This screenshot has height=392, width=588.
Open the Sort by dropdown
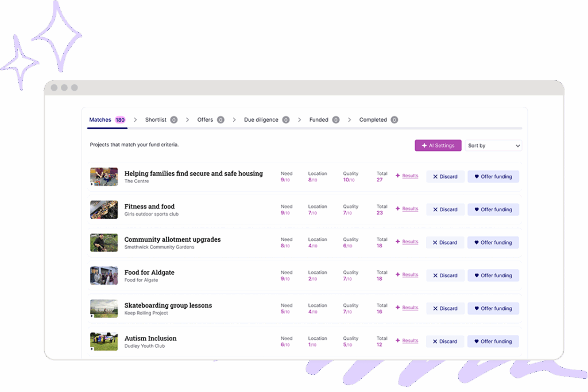493,145
